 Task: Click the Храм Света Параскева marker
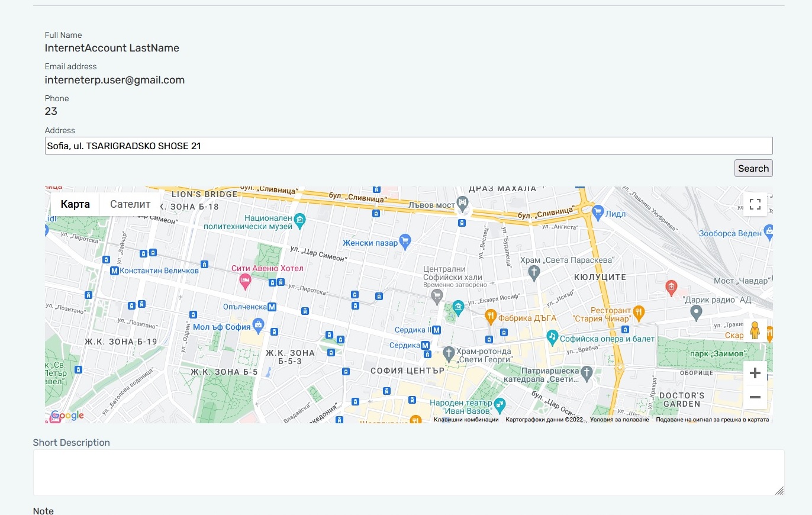(534, 272)
